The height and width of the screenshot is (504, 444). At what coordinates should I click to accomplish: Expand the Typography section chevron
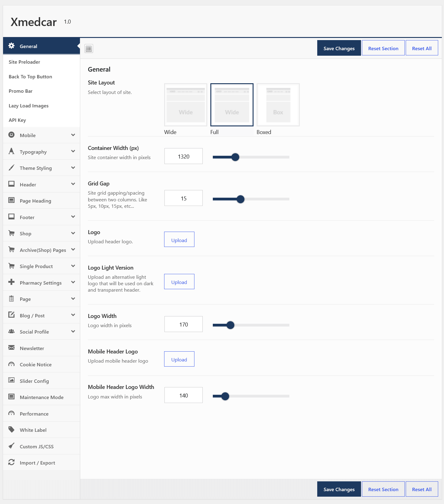(73, 151)
